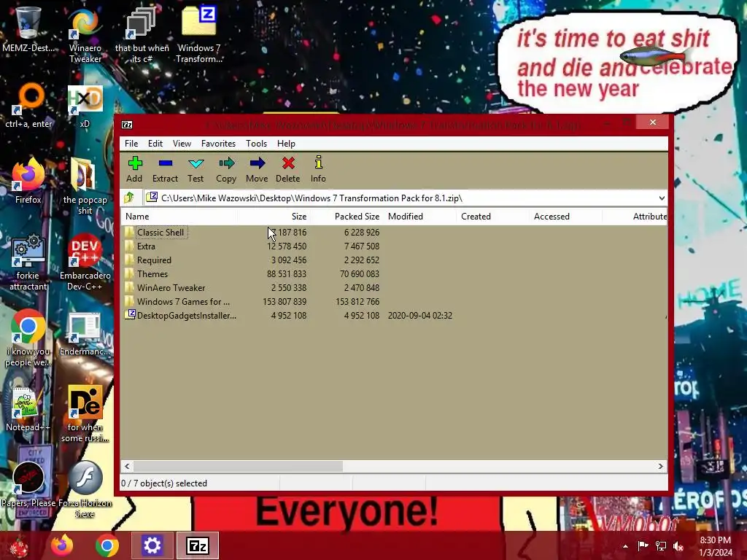
Task: Sort by Packed Size column
Action: pyautogui.click(x=347, y=216)
